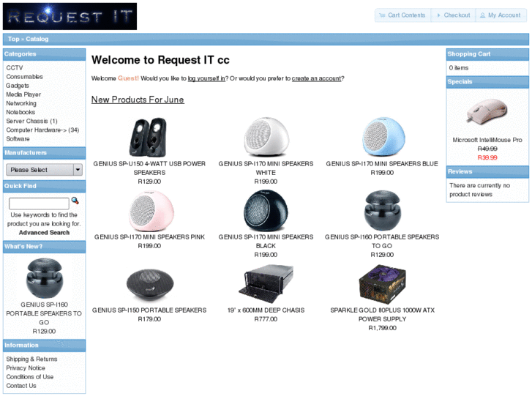Viewport: 532px width, 399px height.
Task: Open Advanced Search link
Action: point(44,233)
